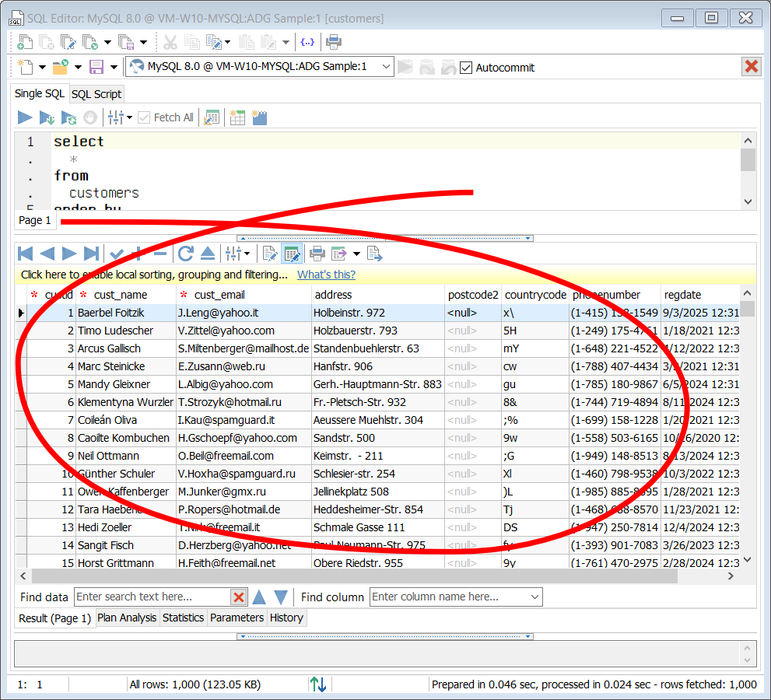Click the print results icon
The image size is (771, 700).
coord(318,253)
